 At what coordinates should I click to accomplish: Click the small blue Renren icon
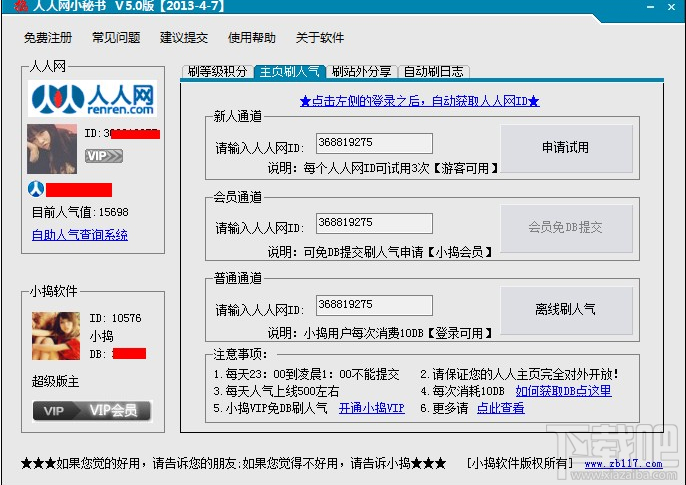(x=36, y=189)
